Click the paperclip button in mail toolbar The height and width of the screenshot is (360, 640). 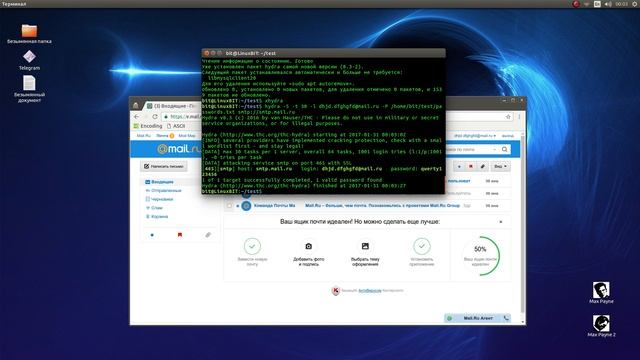coord(482,167)
